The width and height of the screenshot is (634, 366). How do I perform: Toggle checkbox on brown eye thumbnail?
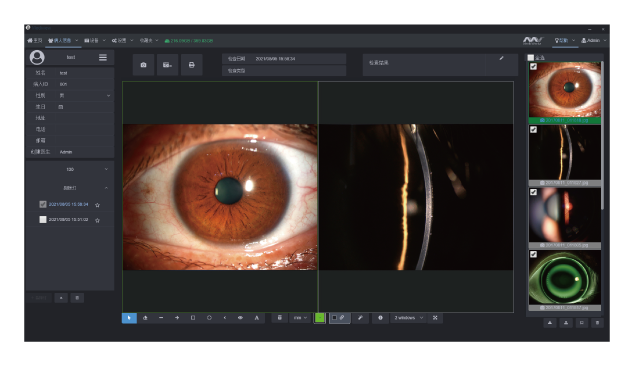click(x=533, y=67)
